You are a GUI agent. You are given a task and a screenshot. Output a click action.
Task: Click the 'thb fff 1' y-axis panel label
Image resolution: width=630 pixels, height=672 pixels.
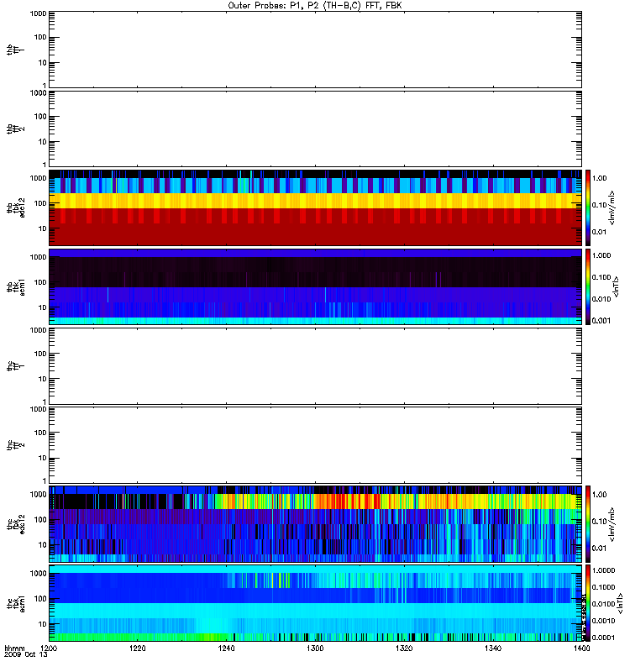pyautogui.click(x=15, y=50)
